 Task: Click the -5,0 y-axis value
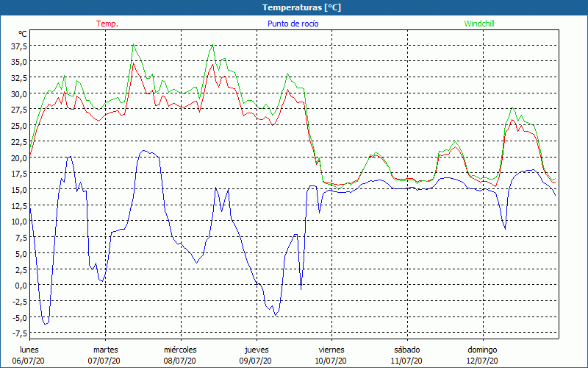(19, 317)
